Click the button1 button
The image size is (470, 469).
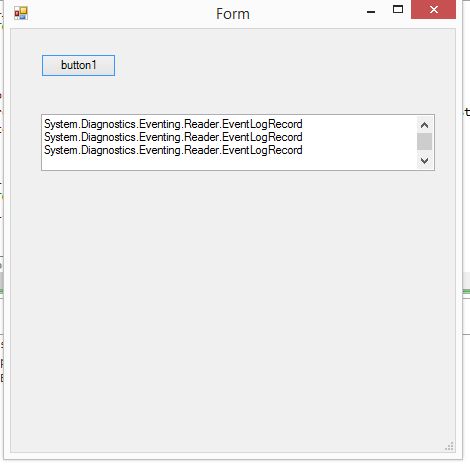[78, 65]
